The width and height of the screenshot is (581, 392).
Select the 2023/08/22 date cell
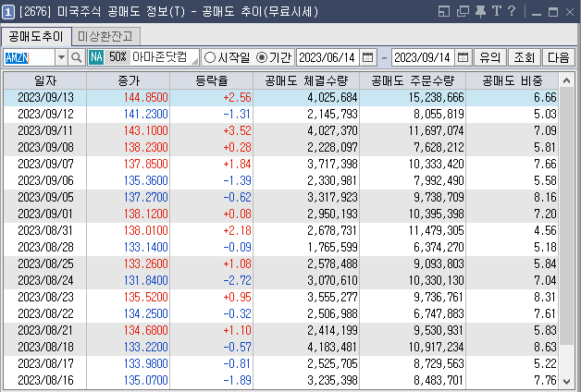click(x=45, y=313)
